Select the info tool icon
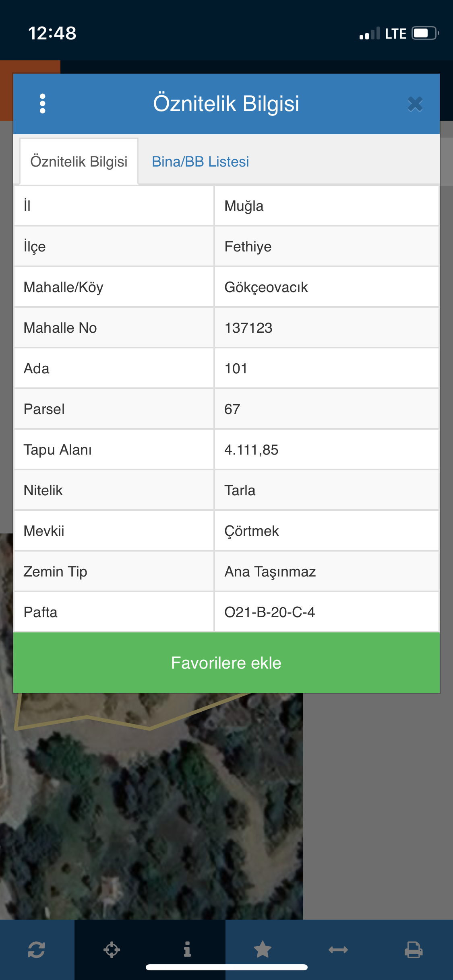The height and width of the screenshot is (980, 453). pos(187,949)
